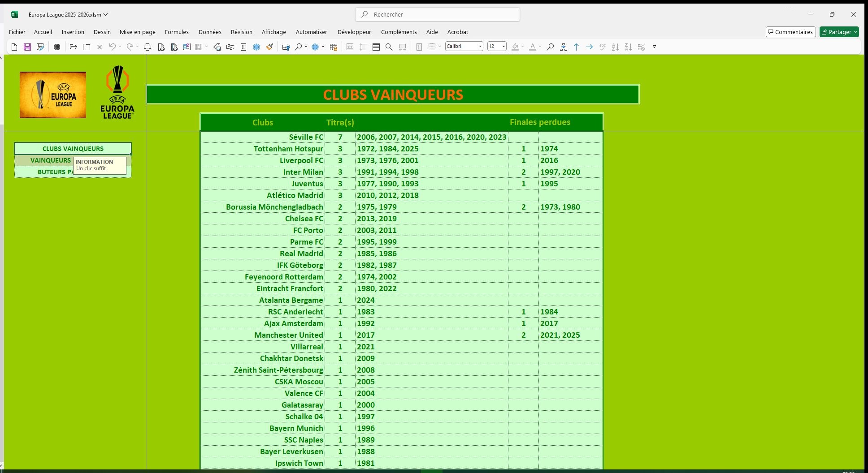Sort ascending A to Z

coord(616,47)
